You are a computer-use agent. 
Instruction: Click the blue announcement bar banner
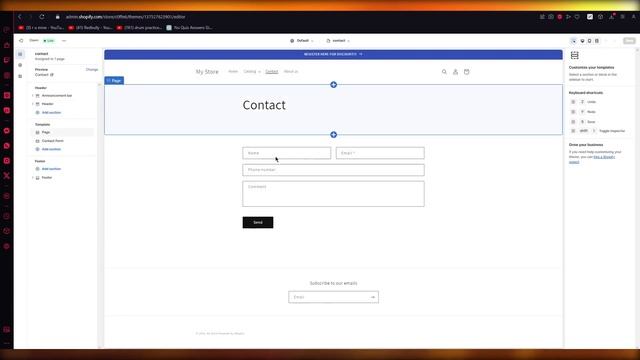click(x=333, y=54)
